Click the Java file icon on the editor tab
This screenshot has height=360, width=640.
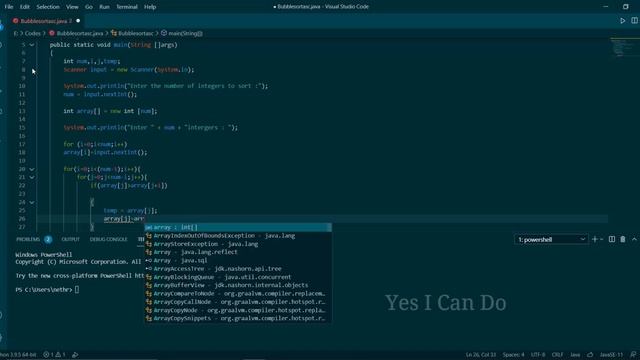pos(16,21)
